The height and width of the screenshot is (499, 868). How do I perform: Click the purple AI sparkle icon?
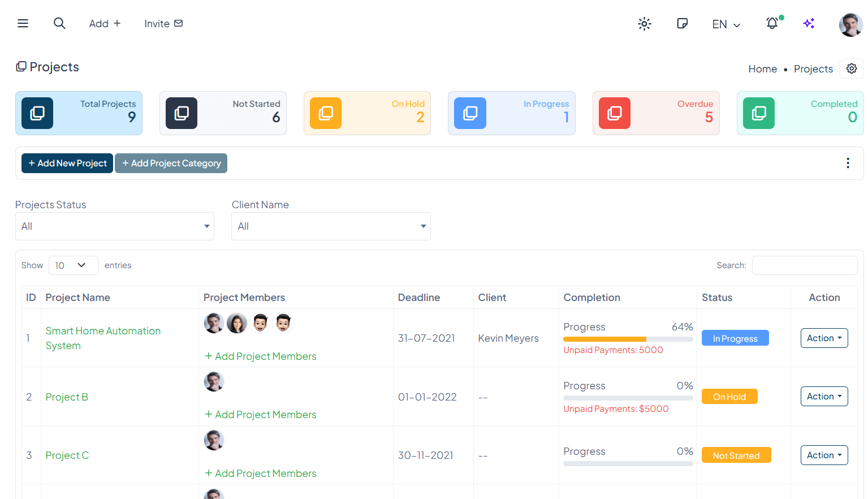tap(809, 23)
